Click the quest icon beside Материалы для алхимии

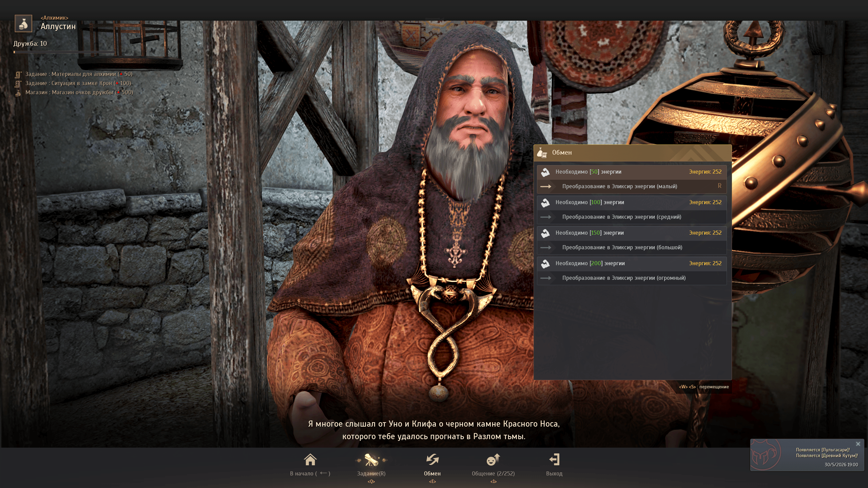(x=18, y=74)
